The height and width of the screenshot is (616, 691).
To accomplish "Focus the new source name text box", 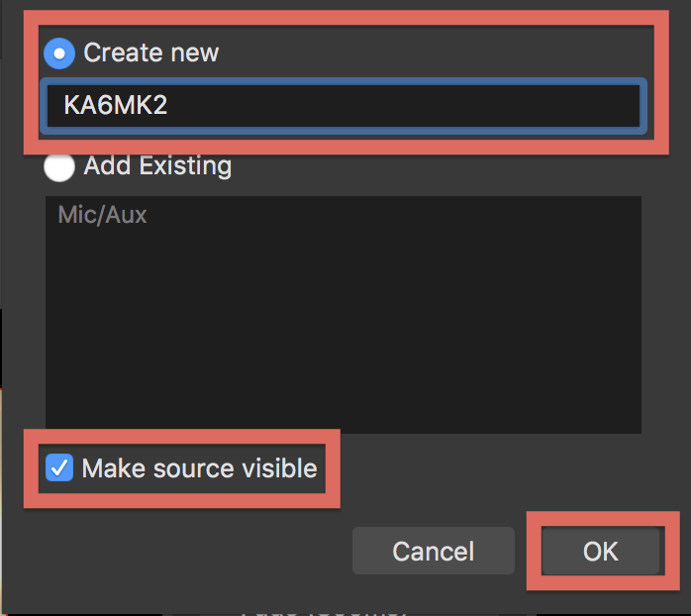I will (343, 106).
